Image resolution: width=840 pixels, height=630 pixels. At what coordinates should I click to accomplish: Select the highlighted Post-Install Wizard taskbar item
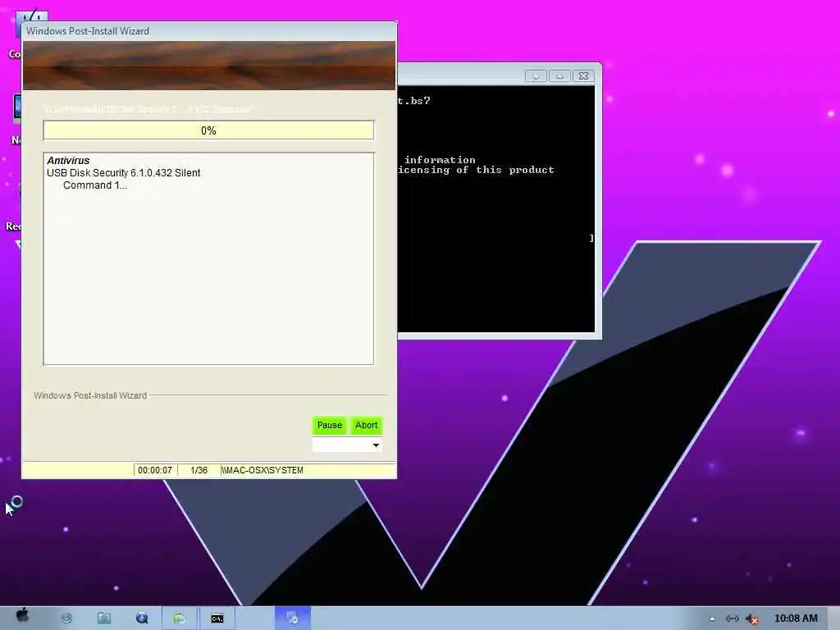click(x=293, y=619)
